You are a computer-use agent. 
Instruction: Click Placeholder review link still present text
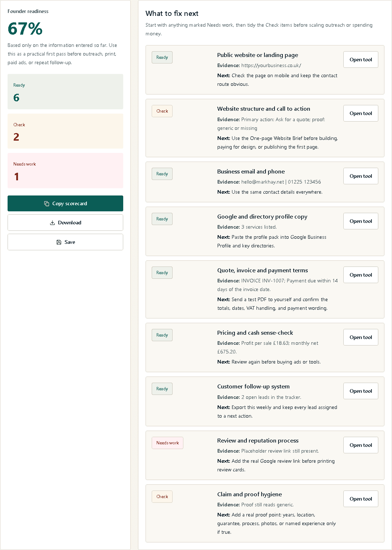(x=280, y=451)
